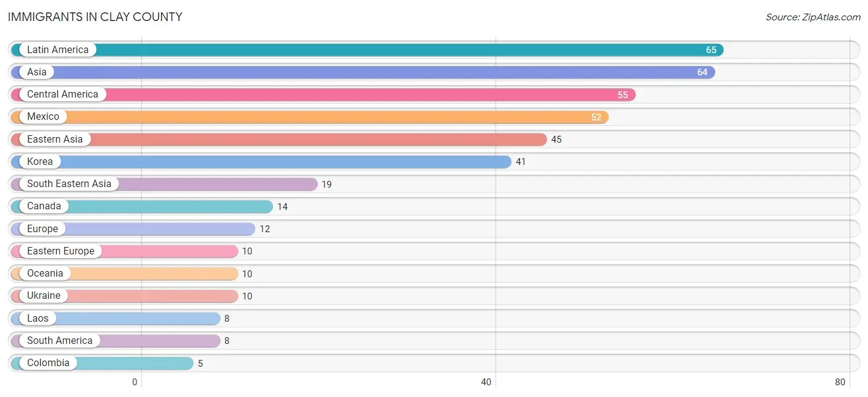Image resolution: width=868 pixels, height=397 pixels.
Task: Click the Colombia bar label
Action: 48,362
